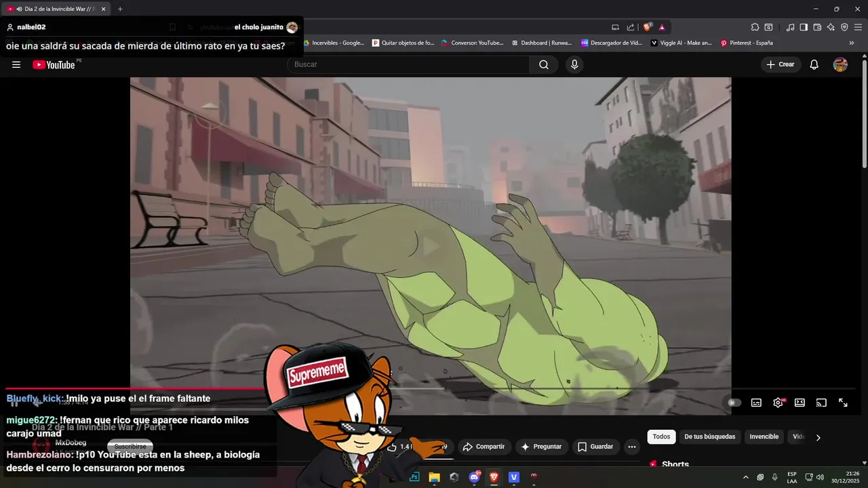Viewport: 868px width, 488px height.
Task: Open the Brave browser taskbar icon
Action: [x=494, y=477]
